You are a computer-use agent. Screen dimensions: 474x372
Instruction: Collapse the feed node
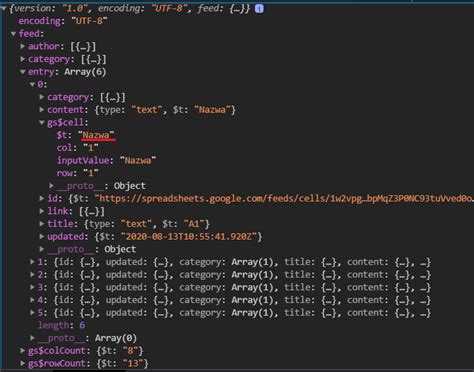pos(13,34)
